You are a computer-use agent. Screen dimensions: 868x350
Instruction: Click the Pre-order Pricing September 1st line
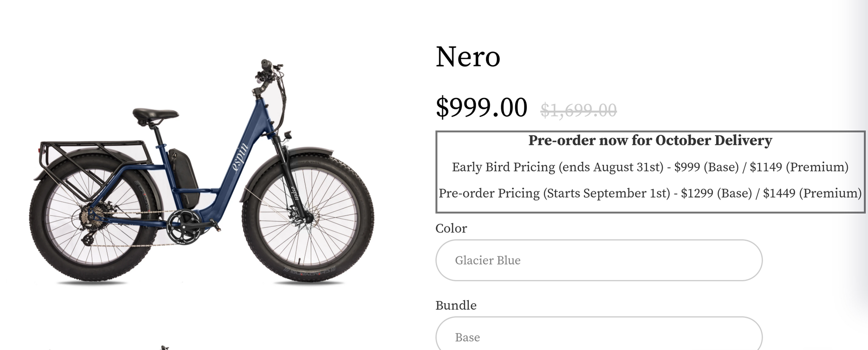650,193
